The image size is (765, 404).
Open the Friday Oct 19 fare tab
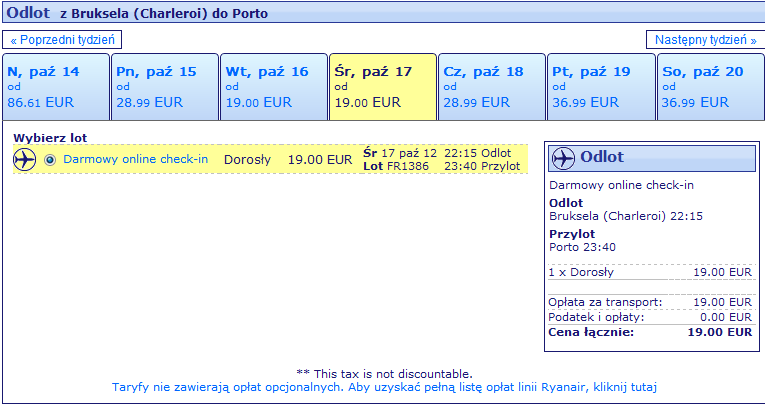pyautogui.click(x=601, y=87)
